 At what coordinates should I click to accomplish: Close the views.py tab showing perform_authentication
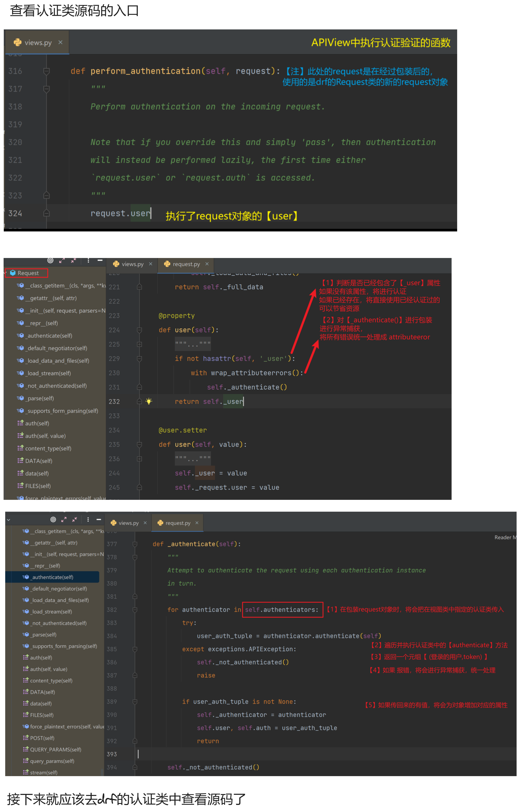point(61,42)
